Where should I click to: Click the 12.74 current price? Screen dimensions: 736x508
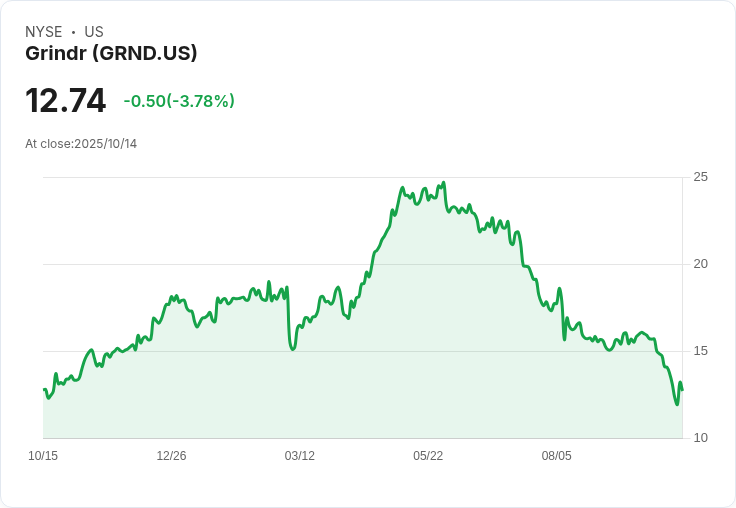[66, 100]
